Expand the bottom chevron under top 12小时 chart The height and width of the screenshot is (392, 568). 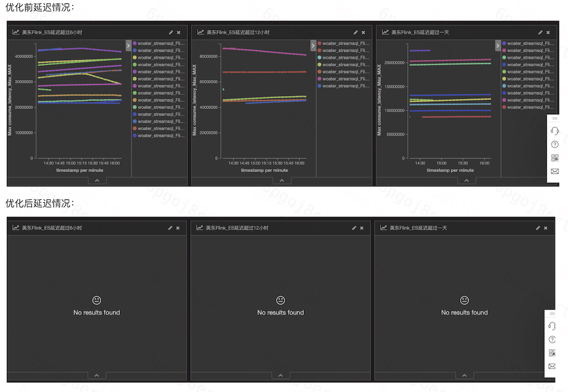pyautogui.click(x=282, y=181)
